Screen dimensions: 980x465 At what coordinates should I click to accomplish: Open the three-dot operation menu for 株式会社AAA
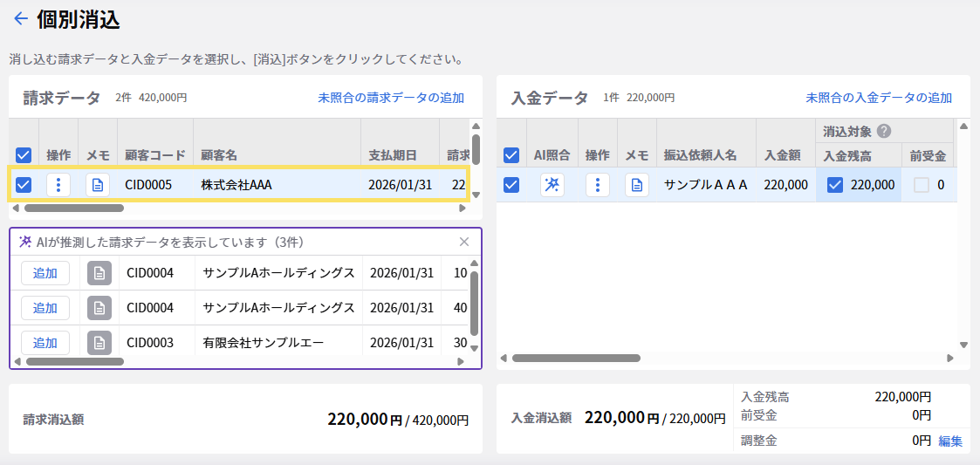(x=58, y=185)
